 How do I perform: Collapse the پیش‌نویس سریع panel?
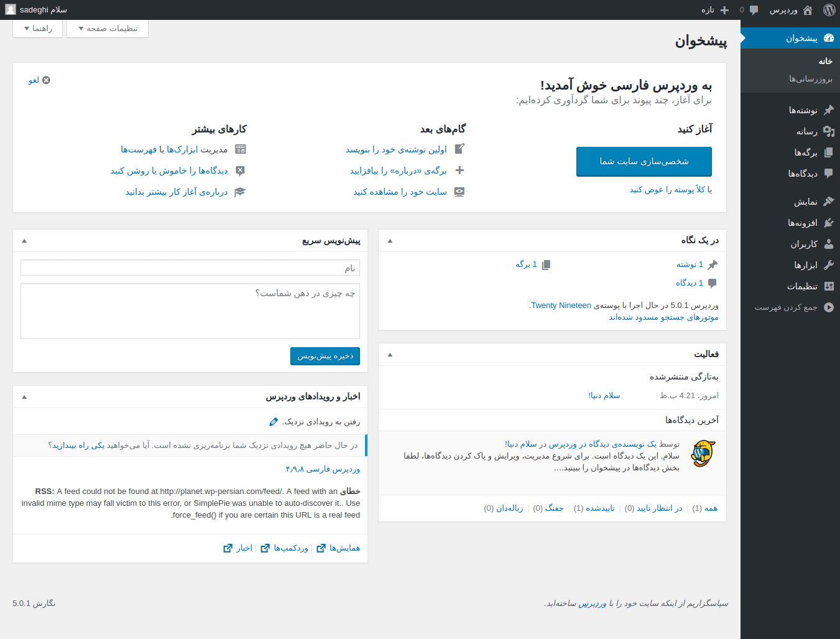pos(24,241)
